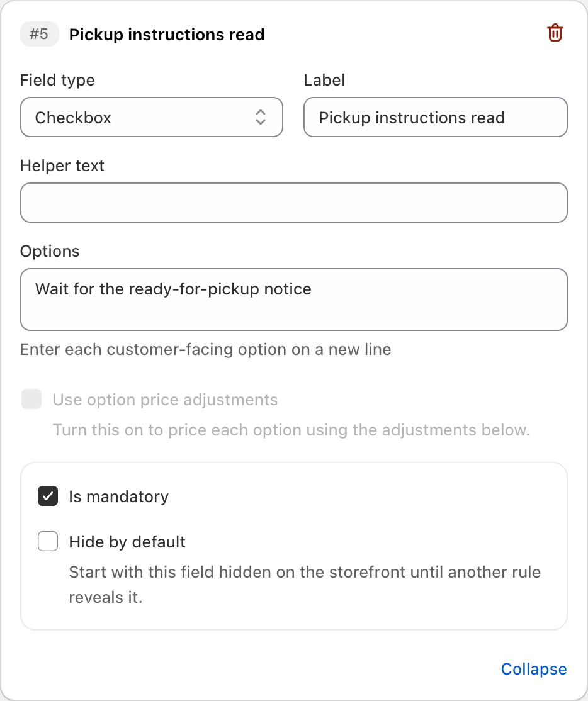Delete field with the trash icon
The image size is (588, 701).
click(555, 33)
